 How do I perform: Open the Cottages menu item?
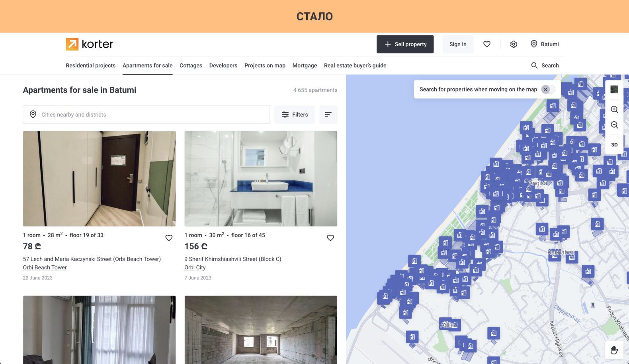click(191, 65)
